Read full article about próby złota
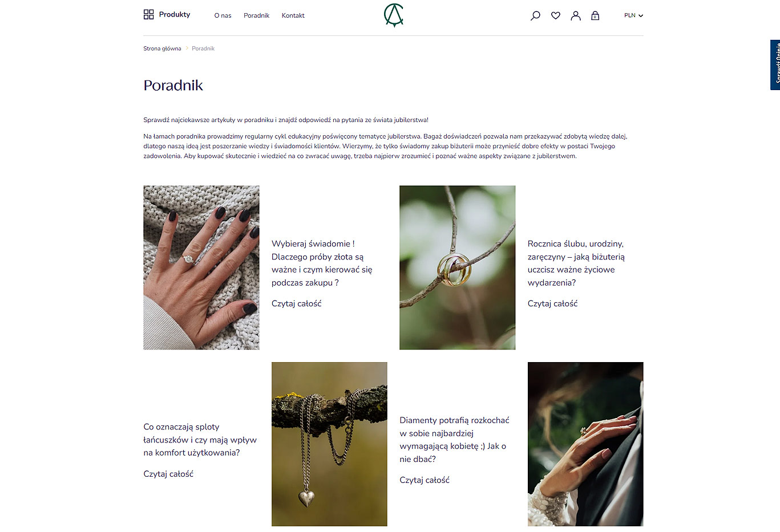 [296, 303]
